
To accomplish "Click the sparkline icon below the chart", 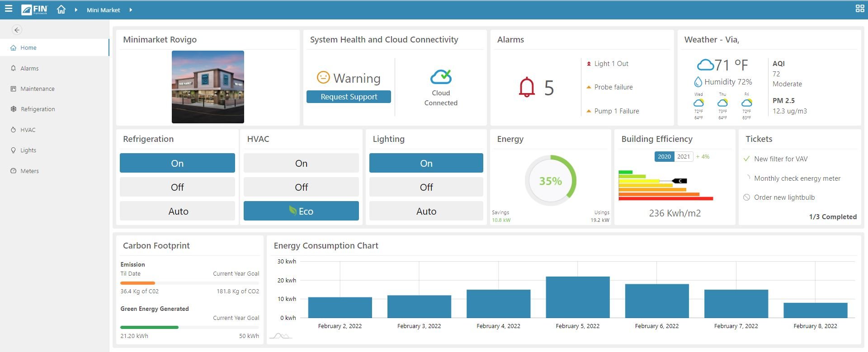I will click(281, 336).
